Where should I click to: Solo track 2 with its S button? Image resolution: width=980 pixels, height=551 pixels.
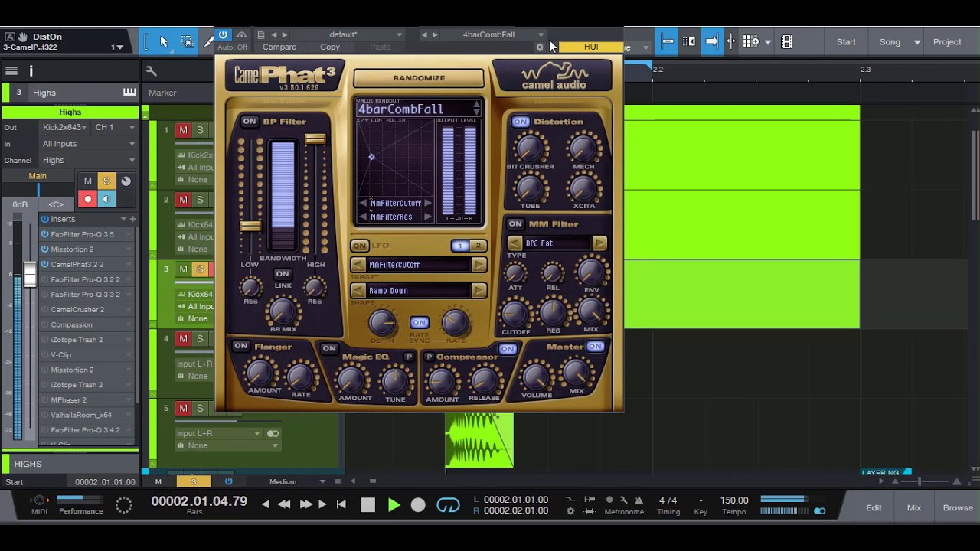[x=200, y=200]
